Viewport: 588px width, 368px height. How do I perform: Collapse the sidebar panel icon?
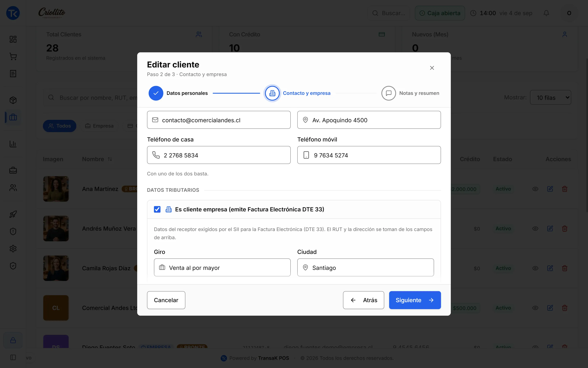(13, 357)
